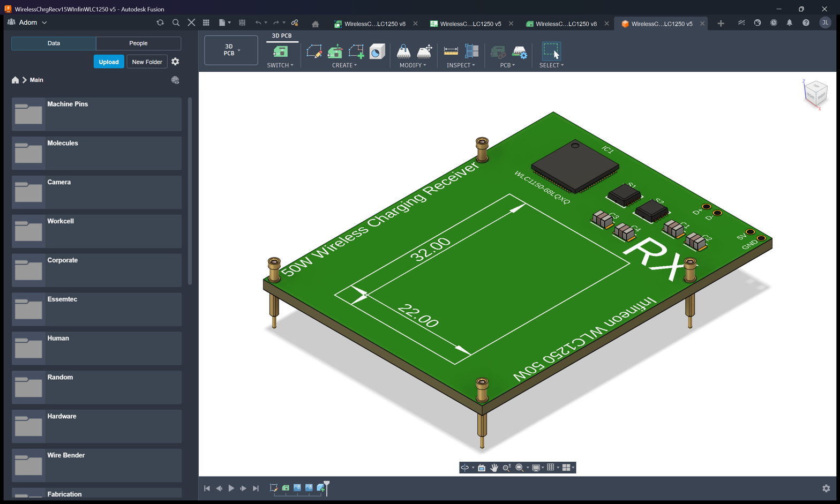
Task: Open Display Settings dropdown
Action: [x=537, y=468]
